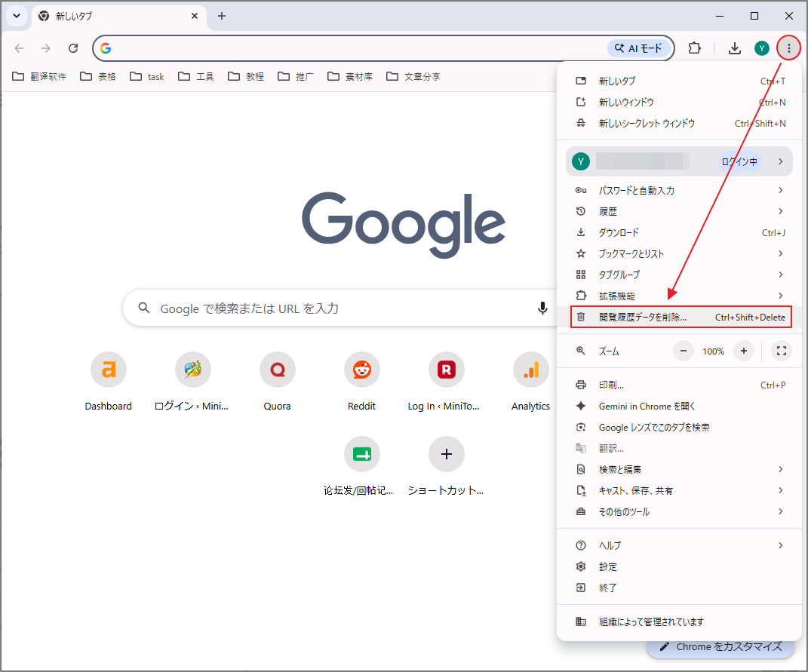Open the 推广 bookmark folder
The height and width of the screenshot is (672, 808).
(295, 76)
